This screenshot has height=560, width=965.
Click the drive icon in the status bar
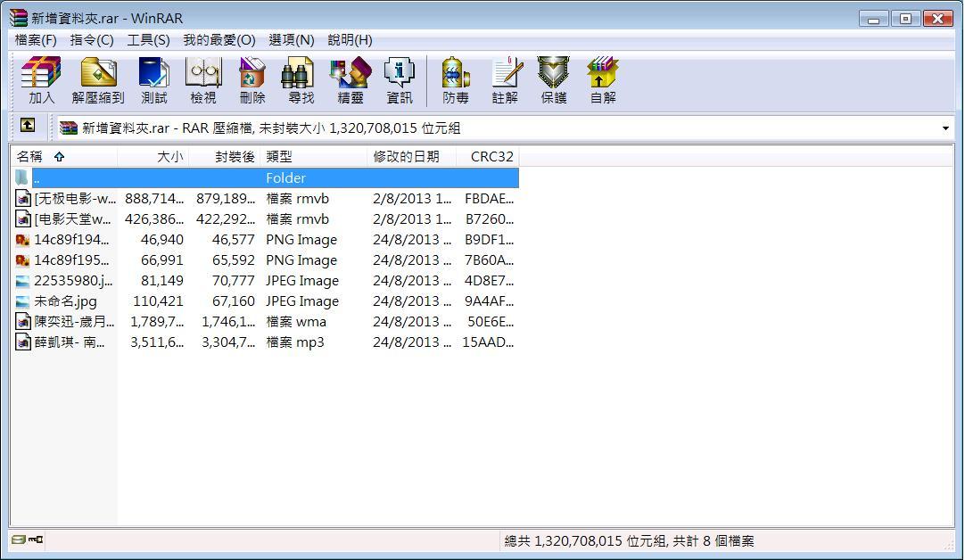(19, 539)
